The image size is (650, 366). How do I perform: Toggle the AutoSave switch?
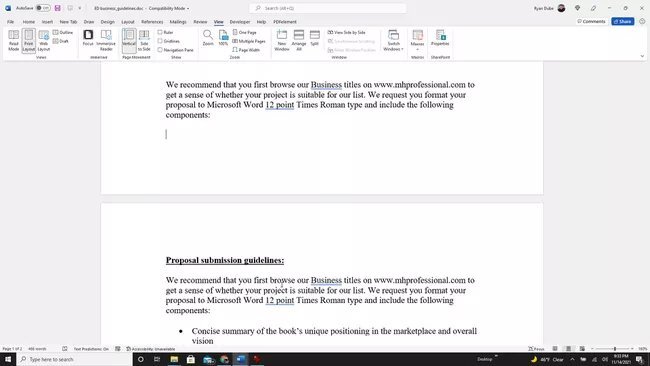pos(43,8)
